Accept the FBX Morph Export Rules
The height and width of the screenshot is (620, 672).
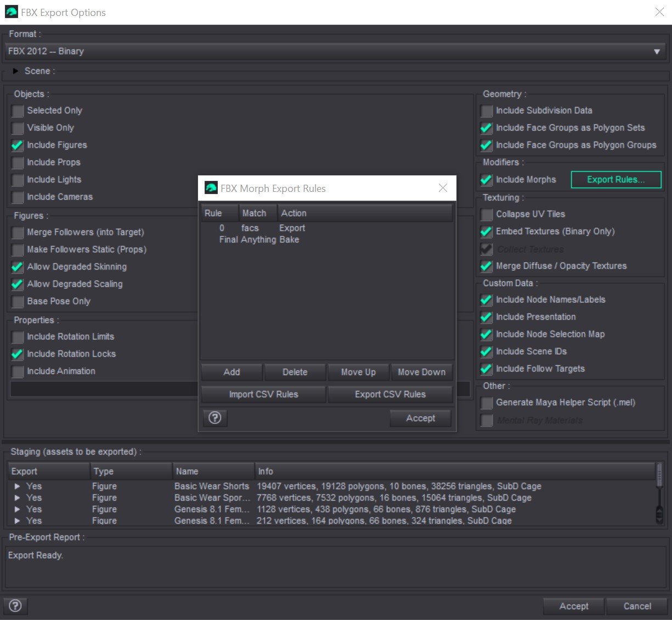(x=421, y=418)
